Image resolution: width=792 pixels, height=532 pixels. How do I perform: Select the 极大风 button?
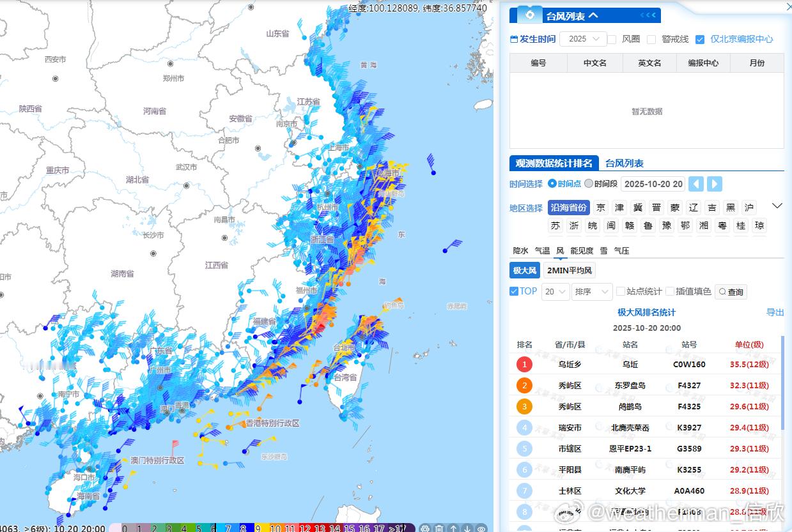[525, 271]
